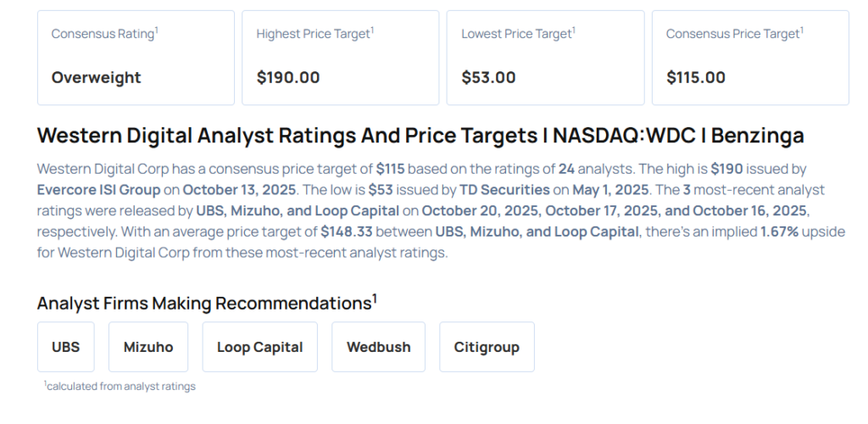Image resolution: width=868 pixels, height=424 pixels.
Task: Click the 'calculated from analyst ratings' footnote
Action: 120,387
